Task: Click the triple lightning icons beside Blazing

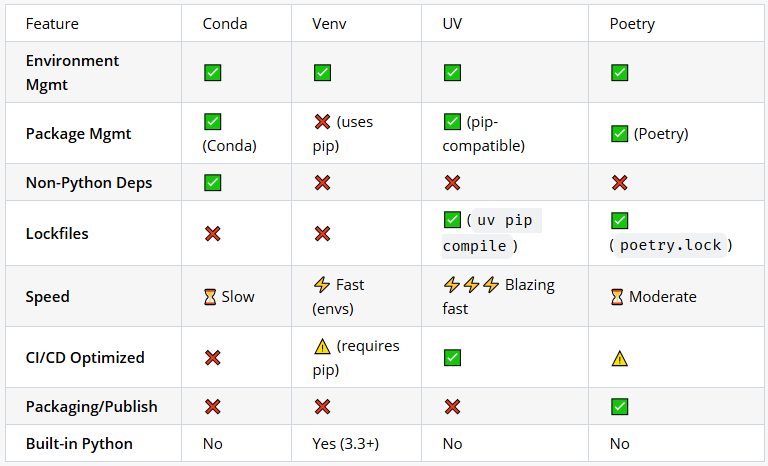Action: point(471,285)
